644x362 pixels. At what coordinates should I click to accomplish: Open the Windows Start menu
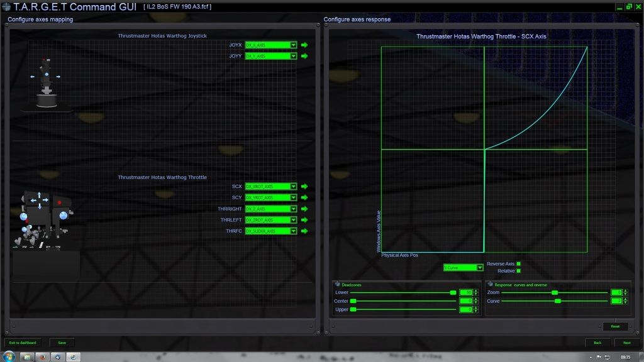click(x=9, y=356)
